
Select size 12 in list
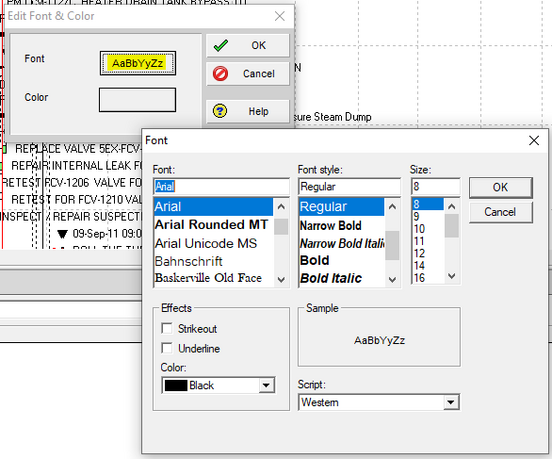(428, 253)
